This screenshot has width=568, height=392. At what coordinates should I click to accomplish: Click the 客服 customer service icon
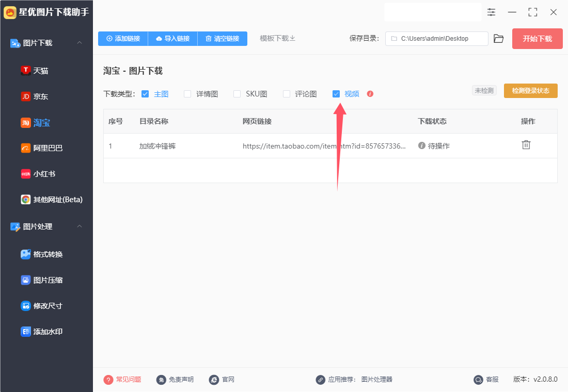[478, 380]
